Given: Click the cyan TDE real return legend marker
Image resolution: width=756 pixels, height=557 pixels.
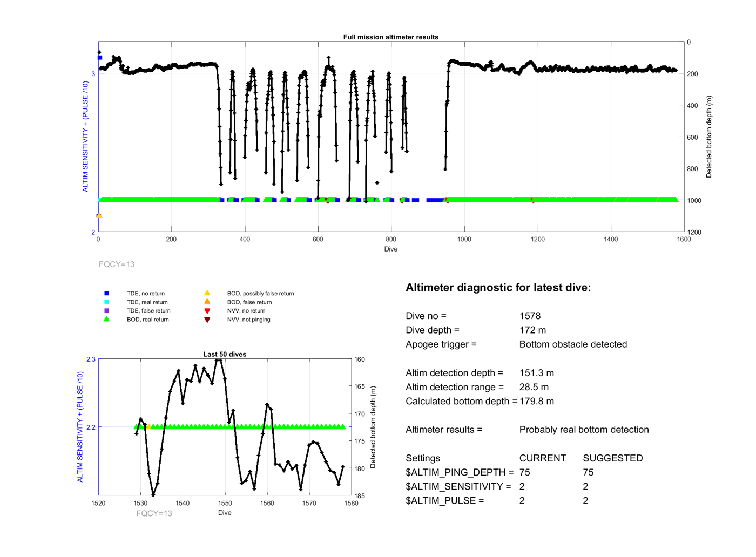Looking at the screenshot, I should tap(106, 302).
